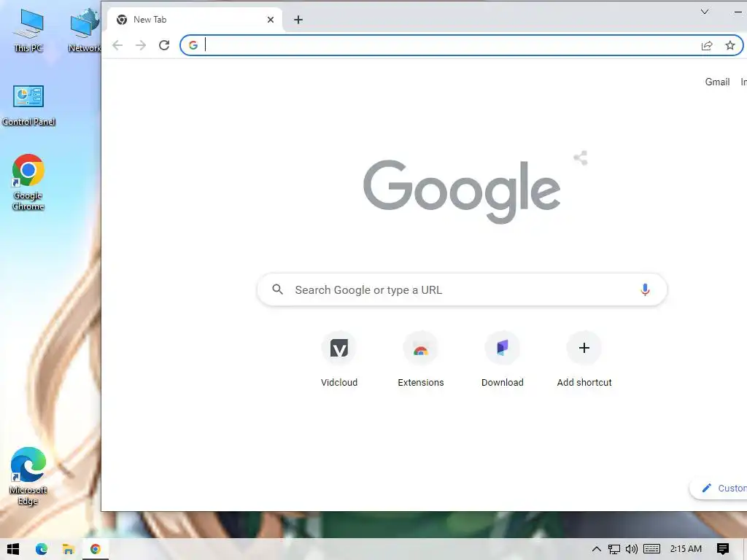Launch Edge from the taskbar

[x=42, y=549]
